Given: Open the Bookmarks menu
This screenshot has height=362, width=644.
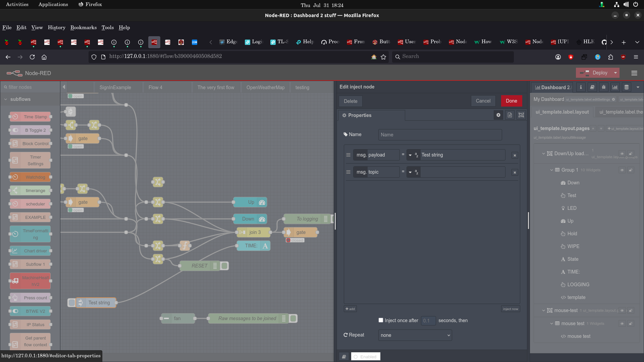Looking at the screenshot, I should click(x=83, y=27).
